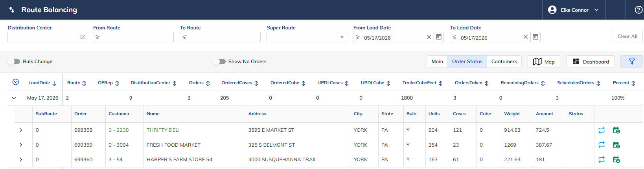Screen dimensions: 644x169
Task: Click the Clear All button
Action: (x=627, y=36)
